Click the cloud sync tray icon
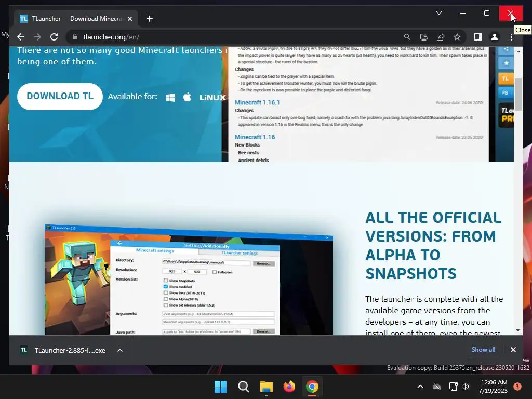This screenshot has height=399, width=532. 437,387
